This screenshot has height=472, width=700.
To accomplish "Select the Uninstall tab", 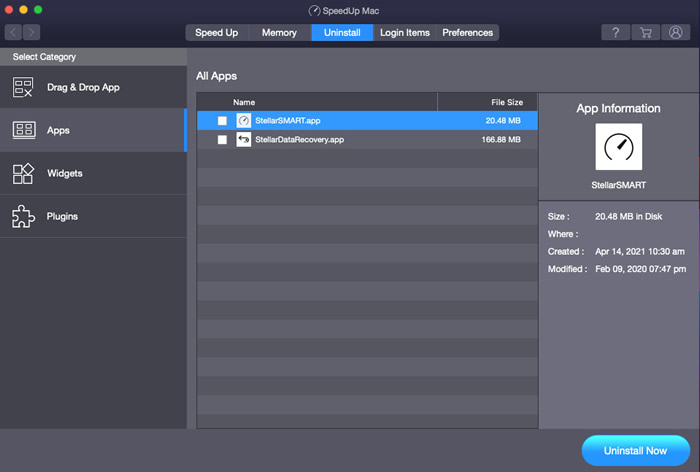I will tap(342, 33).
